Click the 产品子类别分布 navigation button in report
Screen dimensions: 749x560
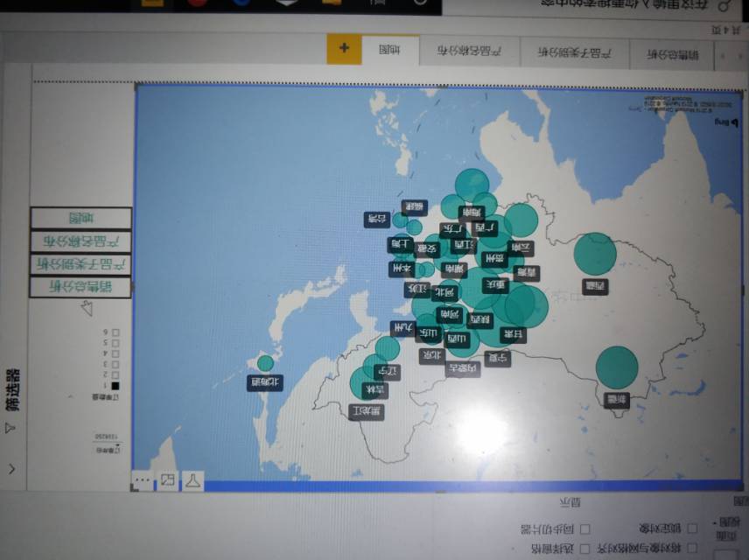tap(80, 264)
